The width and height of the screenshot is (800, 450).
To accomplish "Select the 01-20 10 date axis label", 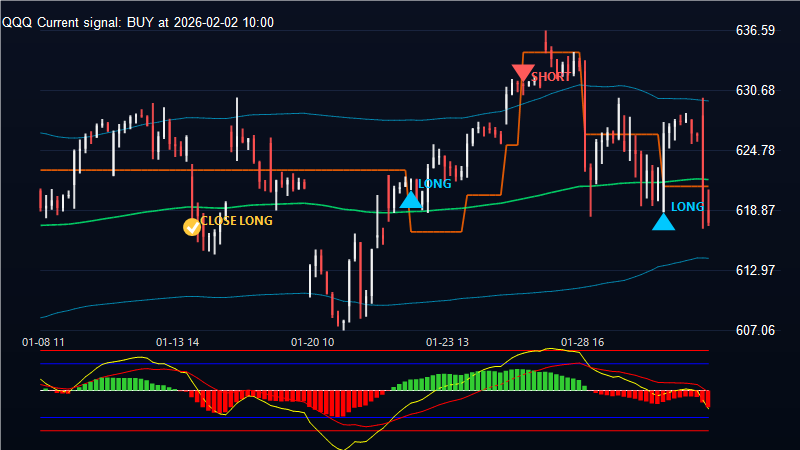I will coord(312,342).
